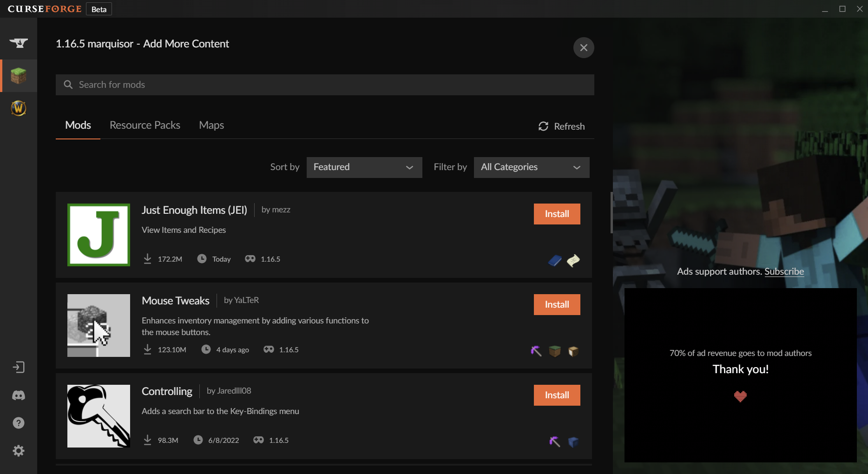
Task: Open the Mouse Tweaks thumbnail
Action: click(99, 325)
